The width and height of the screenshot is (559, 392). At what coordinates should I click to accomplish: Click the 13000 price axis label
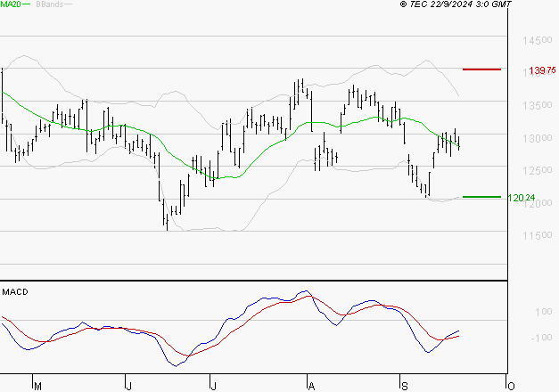(x=538, y=138)
